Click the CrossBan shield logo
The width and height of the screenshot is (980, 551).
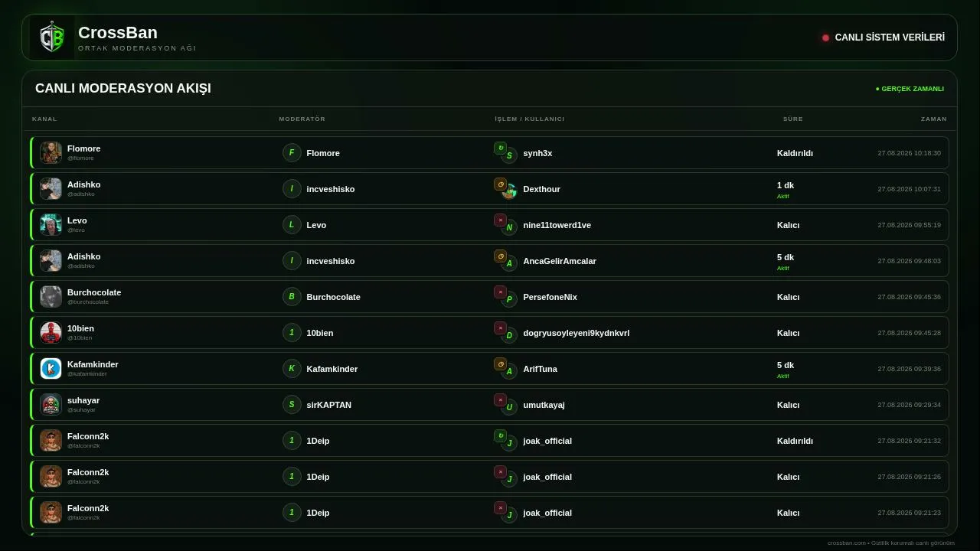52,37
